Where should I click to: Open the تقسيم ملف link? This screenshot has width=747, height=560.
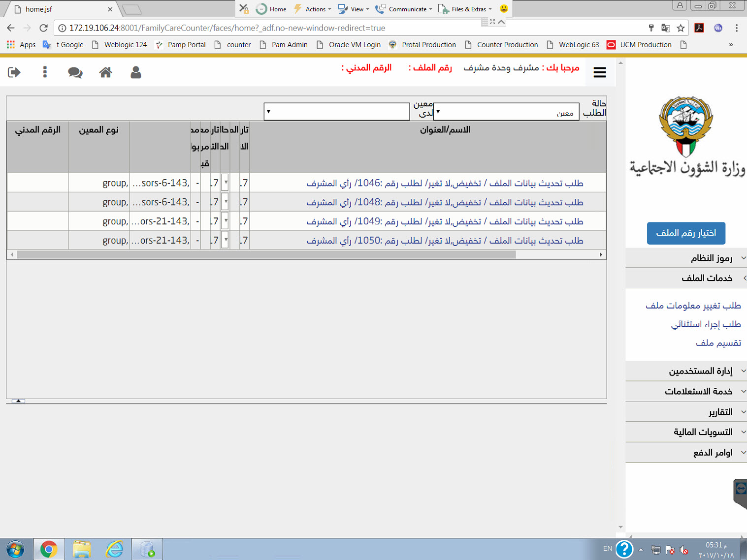718,343
